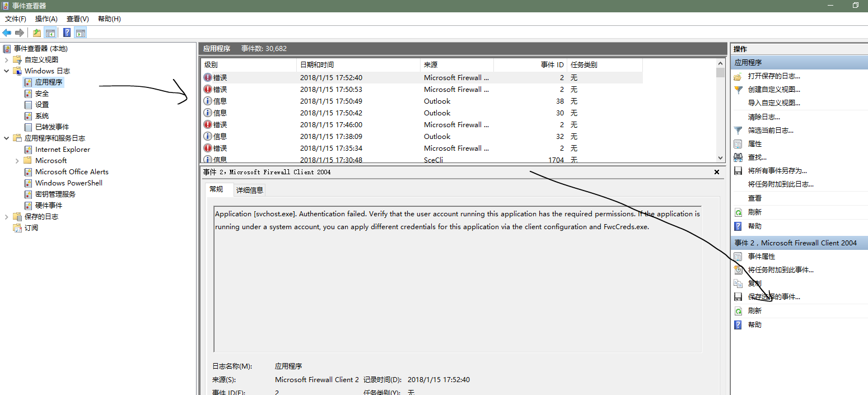868x395 pixels.
Task: Click 将任务附加到此日志... action
Action: click(781, 184)
